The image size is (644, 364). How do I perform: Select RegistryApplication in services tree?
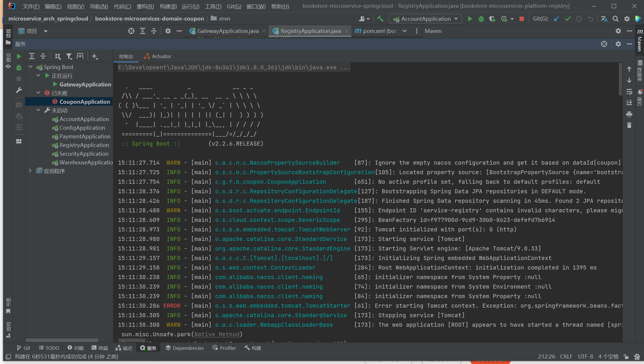coord(84,145)
